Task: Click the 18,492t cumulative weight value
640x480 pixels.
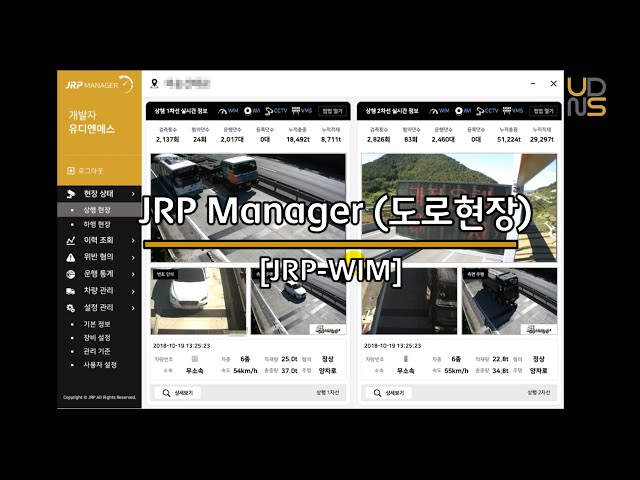Action: click(x=298, y=140)
